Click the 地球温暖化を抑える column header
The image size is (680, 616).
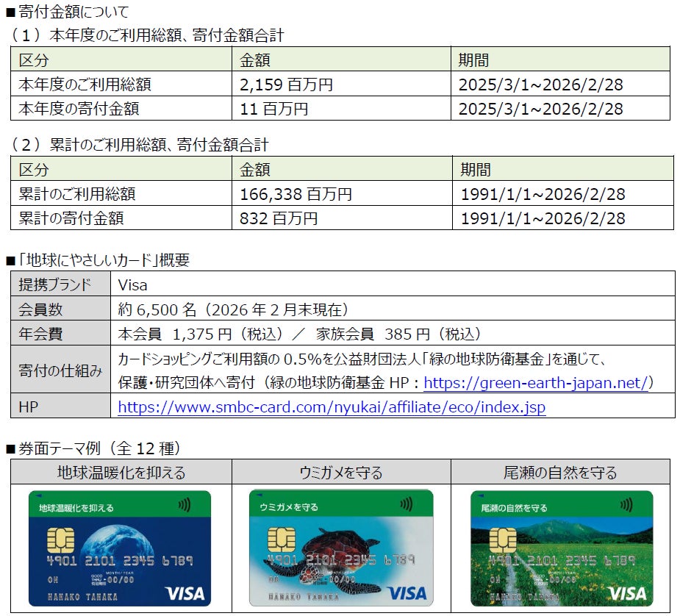[121, 472]
